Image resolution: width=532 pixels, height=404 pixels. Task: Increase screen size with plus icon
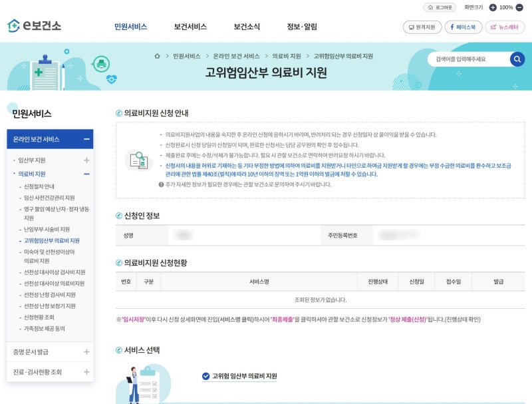[x=493, y=7]
